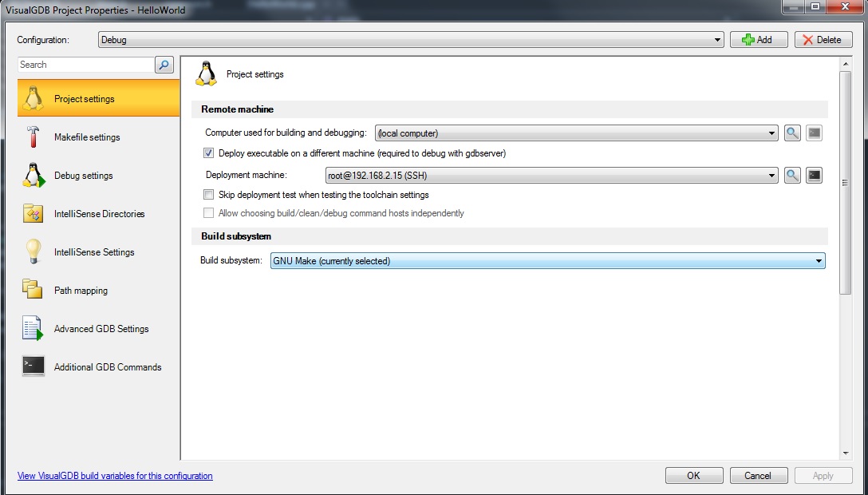Open IntelliSense Directories page
Screen dimensions: 868x495
(99, 213)
